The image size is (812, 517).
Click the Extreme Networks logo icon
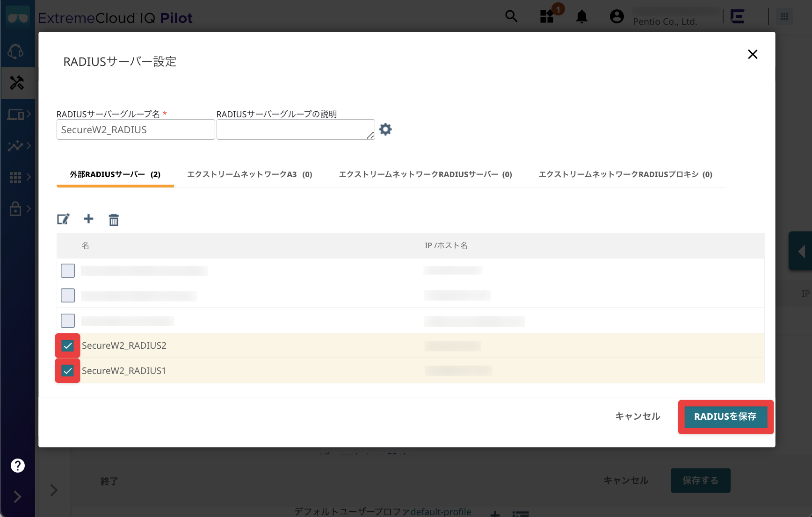pos(737,17)
